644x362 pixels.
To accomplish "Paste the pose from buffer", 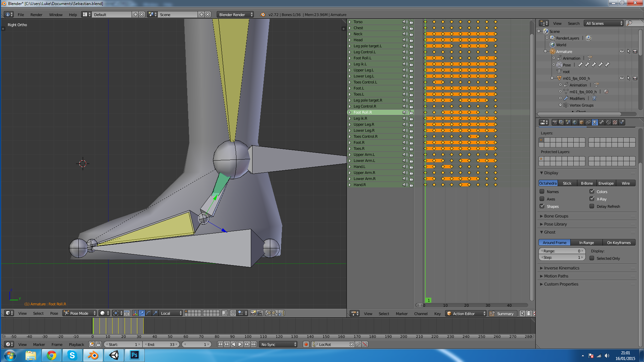I will 275,313.
